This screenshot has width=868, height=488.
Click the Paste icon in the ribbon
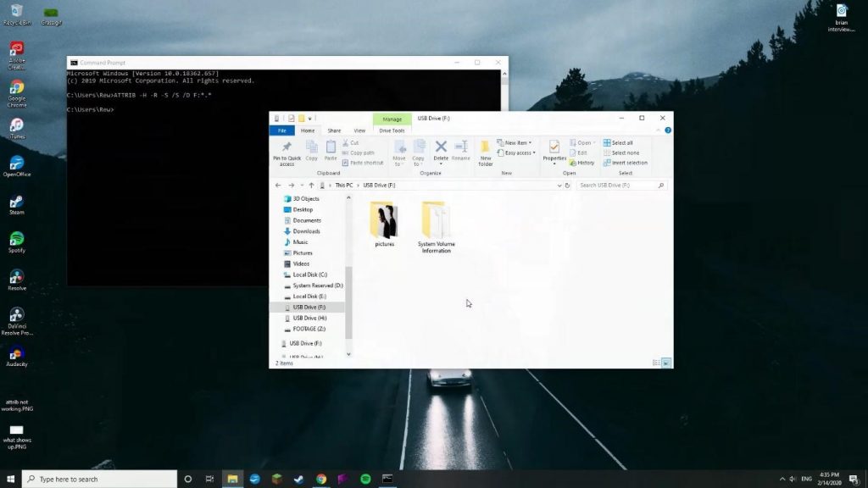331,150
